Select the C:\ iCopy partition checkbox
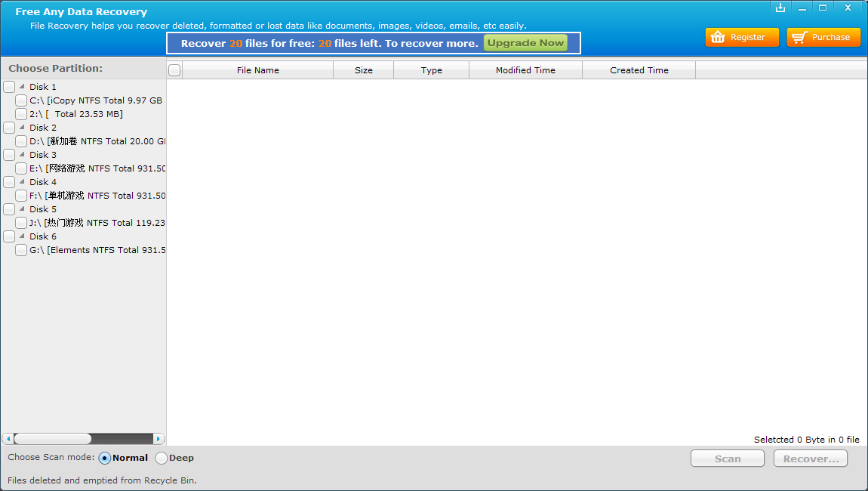Viewport: 868px width, 491px height. (x=21, y=100)
